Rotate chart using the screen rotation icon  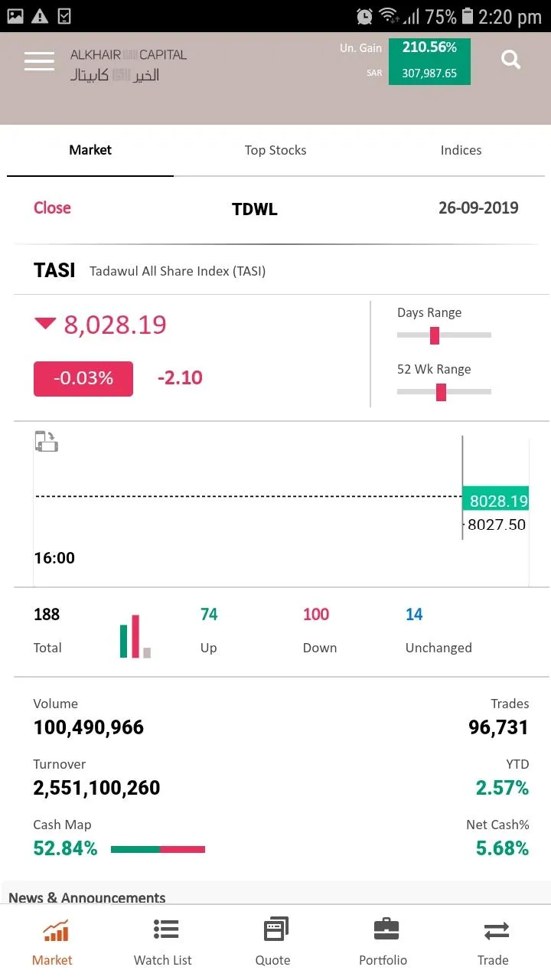[47, 442]
